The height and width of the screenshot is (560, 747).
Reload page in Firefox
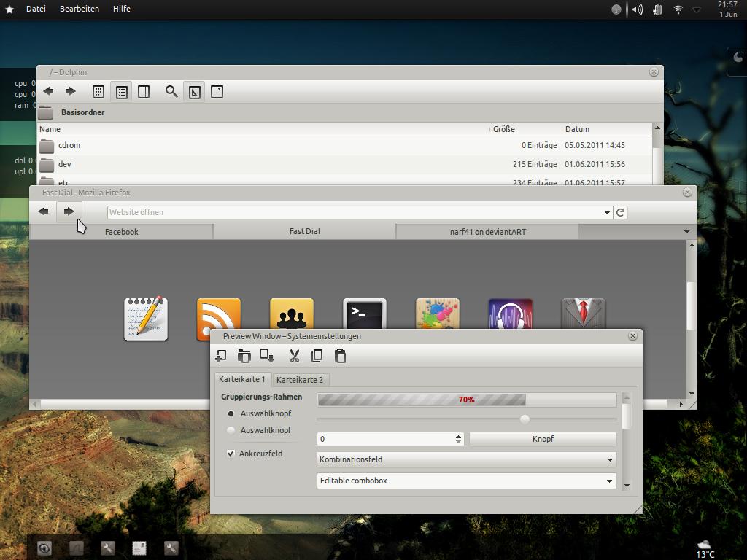coord(620,212)
